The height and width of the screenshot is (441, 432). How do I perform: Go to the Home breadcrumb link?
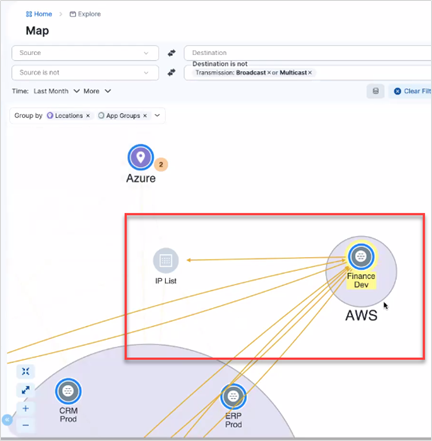pyautogui.click(x=39, y=14)
